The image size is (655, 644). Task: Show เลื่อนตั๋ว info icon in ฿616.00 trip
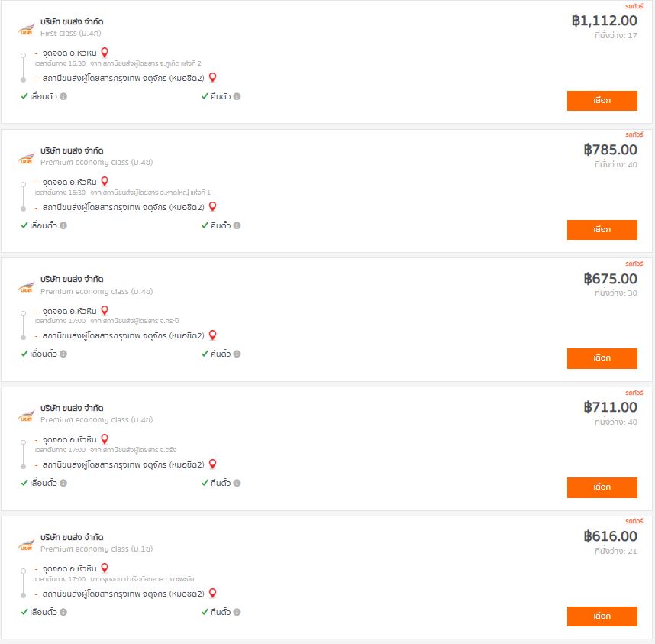click(63, 612)
